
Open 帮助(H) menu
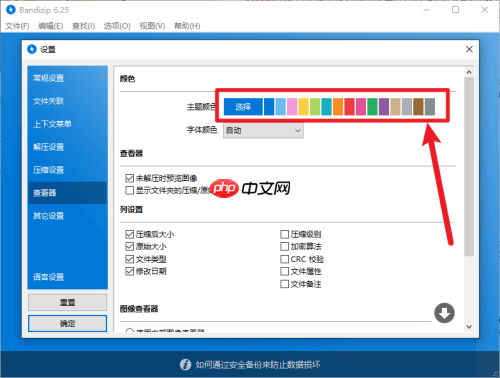coord(187,26)
